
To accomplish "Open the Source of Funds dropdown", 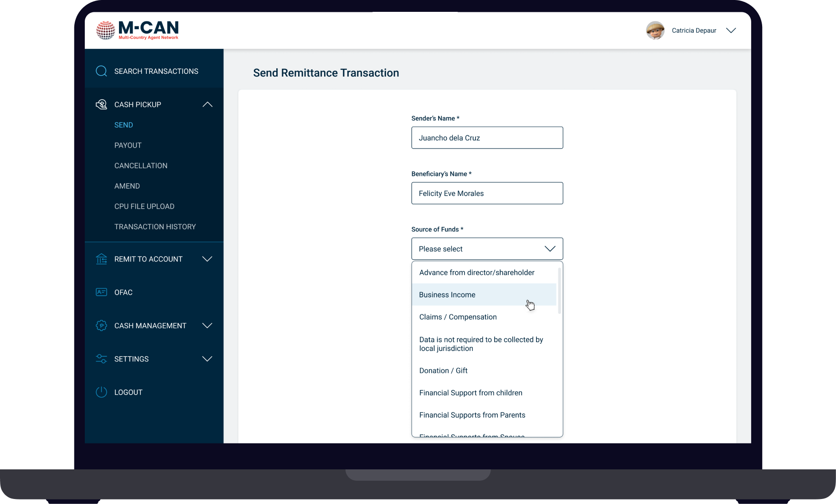I will 487,249.
